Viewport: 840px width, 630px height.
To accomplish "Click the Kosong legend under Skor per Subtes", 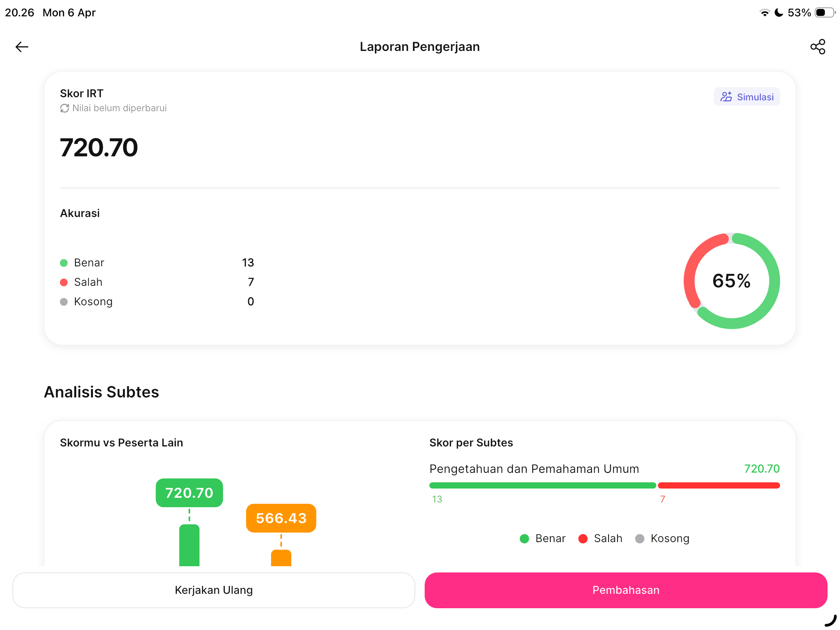I will [x=662, y=539].
